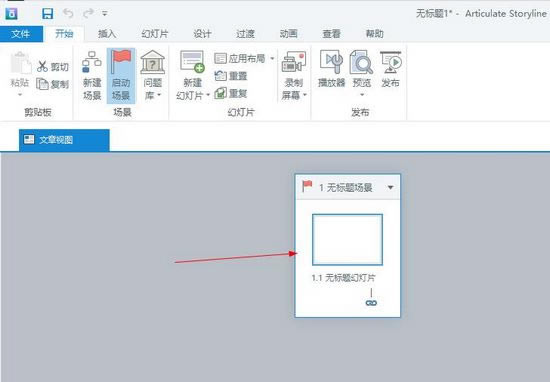Switch to the 查看 ribbon tab

click(x=331, y=34)
